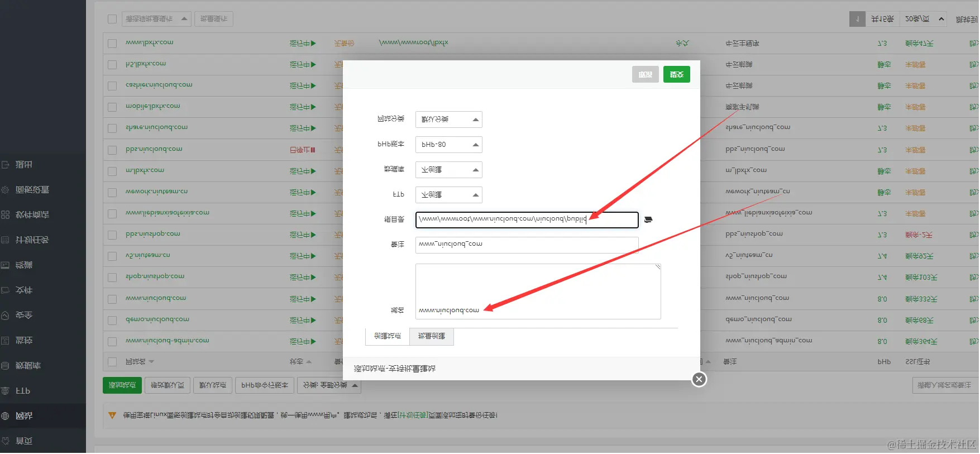Open the 首页 home sidebar item
Image resolution: width=980 pixels, height=454 pixels.
pyautogui.click(x=23, y=441)
